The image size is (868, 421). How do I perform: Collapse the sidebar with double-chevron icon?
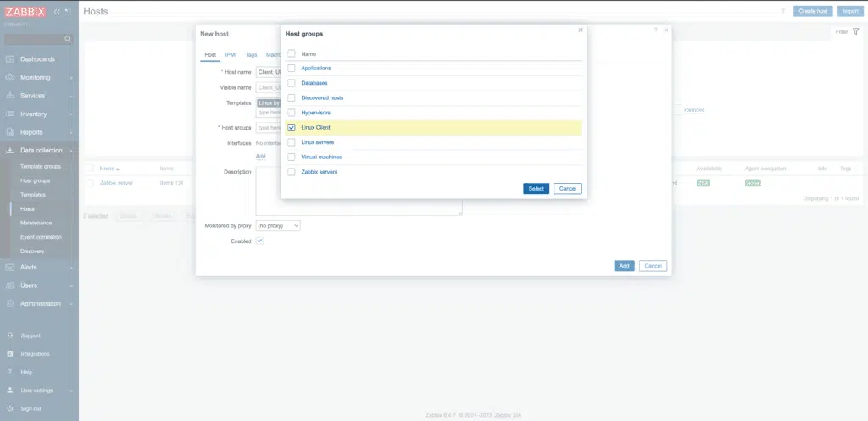tap(57, 12)
